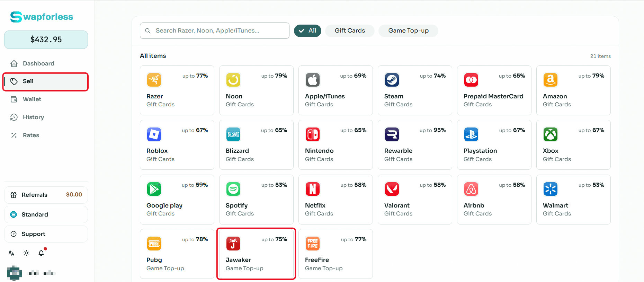Click the Rewarble up to 95% rate

point(432,130)
